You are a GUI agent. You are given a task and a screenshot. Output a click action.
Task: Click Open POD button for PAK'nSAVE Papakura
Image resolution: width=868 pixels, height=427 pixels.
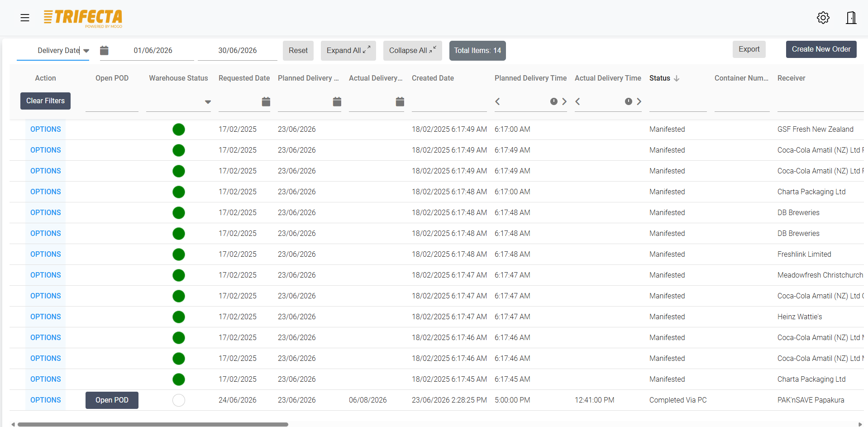(112, 400)
